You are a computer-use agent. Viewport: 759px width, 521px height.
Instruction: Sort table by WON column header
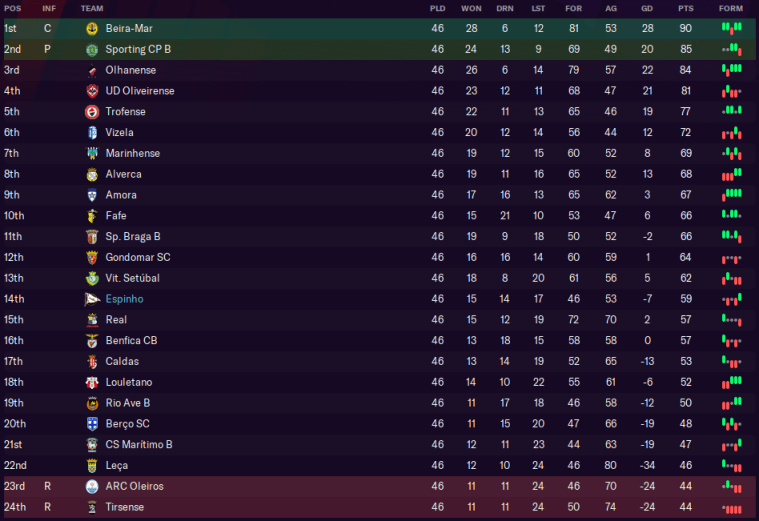click(471, 8)
